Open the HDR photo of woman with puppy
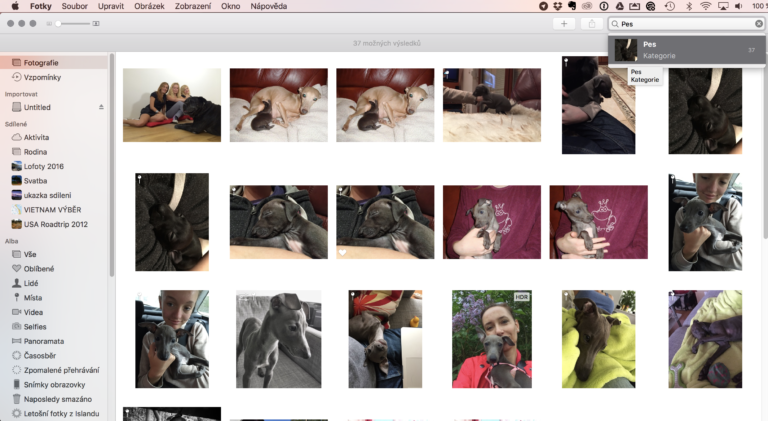This screenshot has height=421, width=768. 491,339
